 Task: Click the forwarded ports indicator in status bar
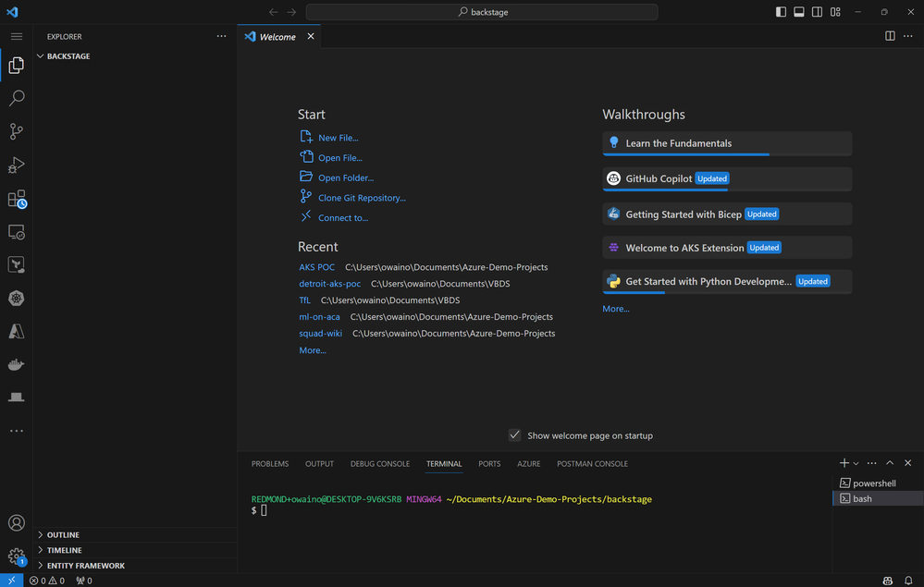[x=83, y=581]
